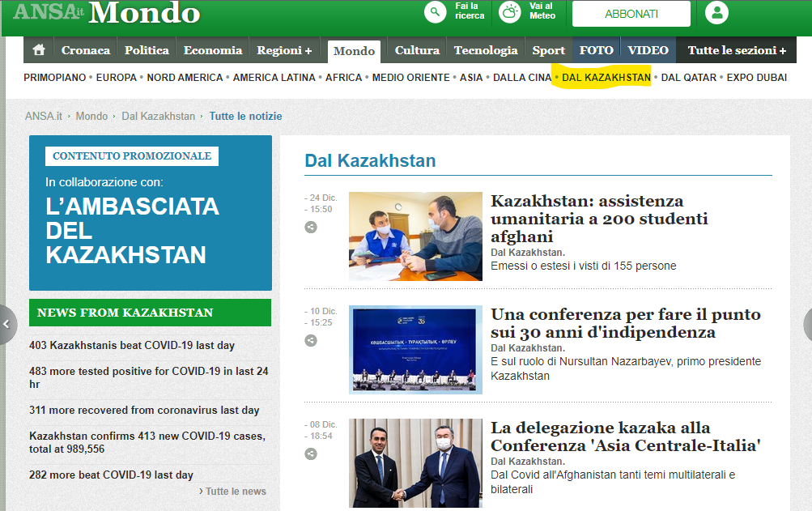Expand Tutte le sezioni + menu

click(737, 50)
